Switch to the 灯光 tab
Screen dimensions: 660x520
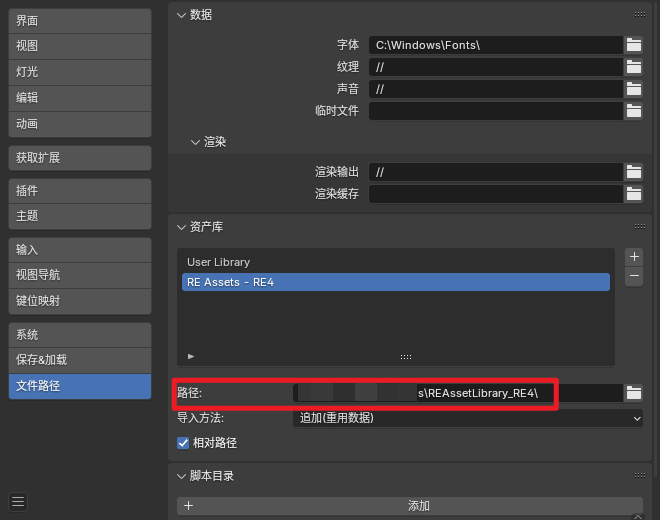(80, 72)
